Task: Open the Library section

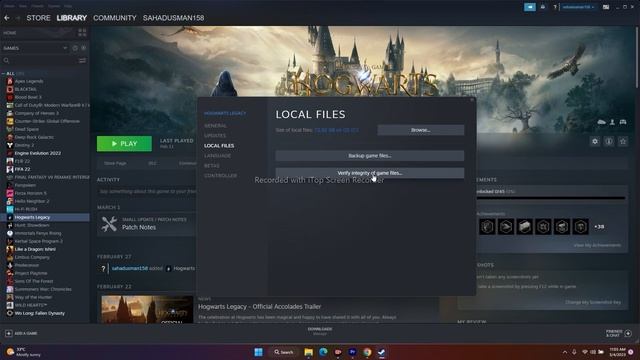Action: pos(71,18)
